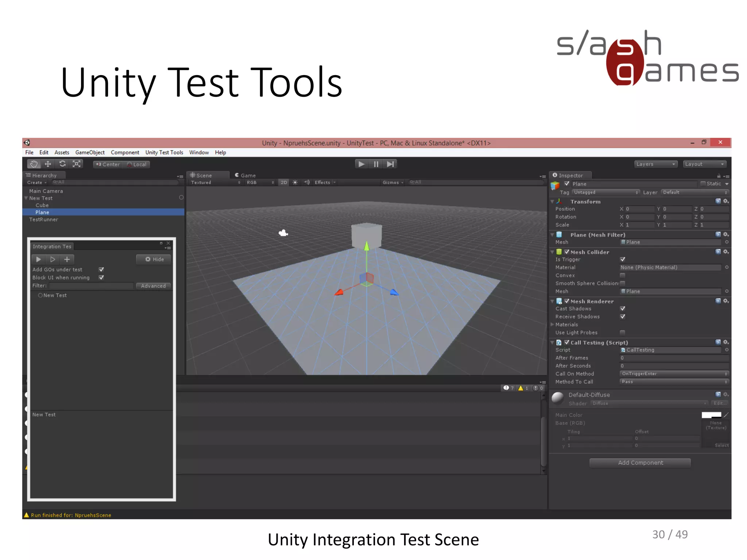
Task: Run all integration tests play icon
Action: click(38, 259)
